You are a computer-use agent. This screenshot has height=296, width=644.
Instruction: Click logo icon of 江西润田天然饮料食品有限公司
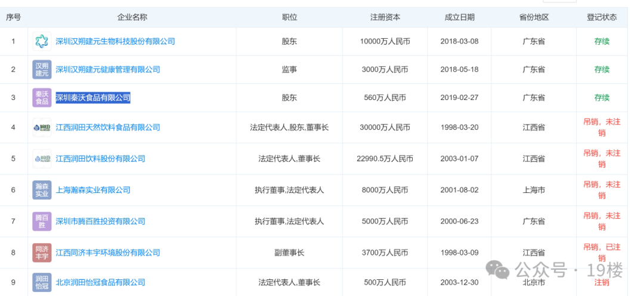click(x=42, y=127)
